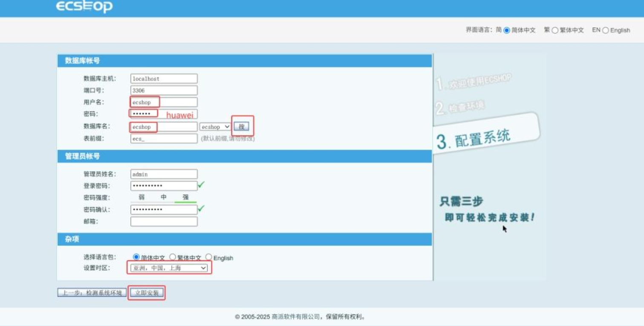
Task: Select English as the interface language
Action: coord(605,30)
